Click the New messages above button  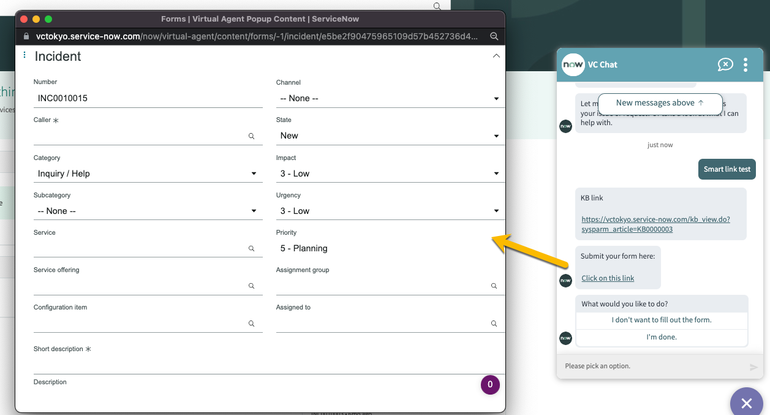pyautogui.click(x=660, y=103)
